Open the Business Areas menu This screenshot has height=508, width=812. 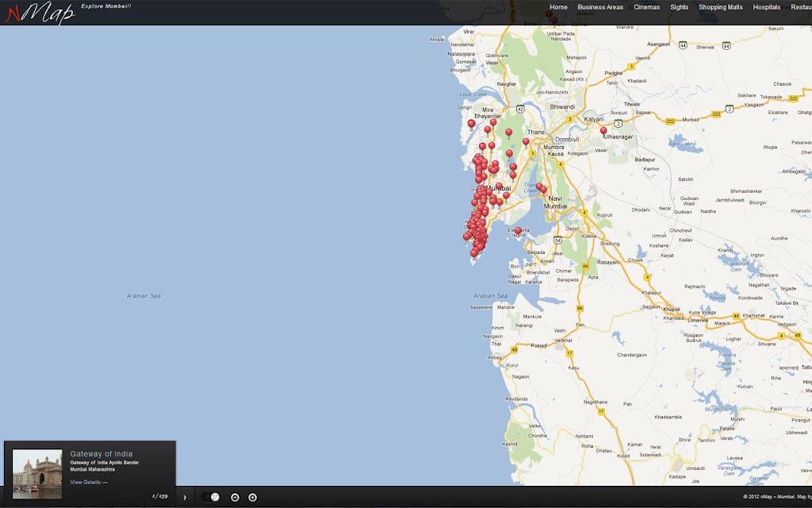pyautogui.click(x=600, y=7)
